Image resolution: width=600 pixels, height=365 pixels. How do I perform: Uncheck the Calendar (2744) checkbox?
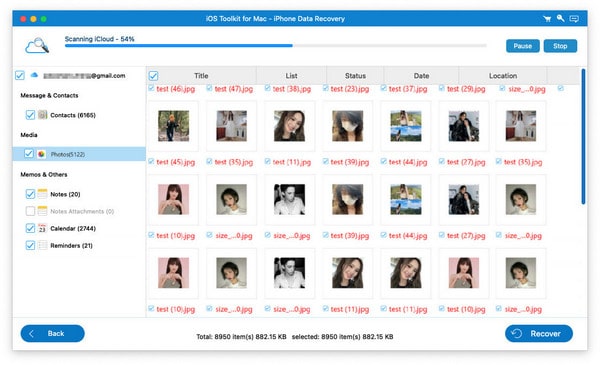pos(30,228)
